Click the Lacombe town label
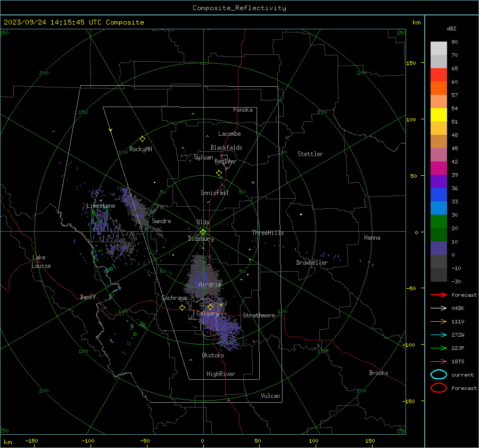Image resolution: width=479 pixels, height=448 pixels. pos(229,134)
